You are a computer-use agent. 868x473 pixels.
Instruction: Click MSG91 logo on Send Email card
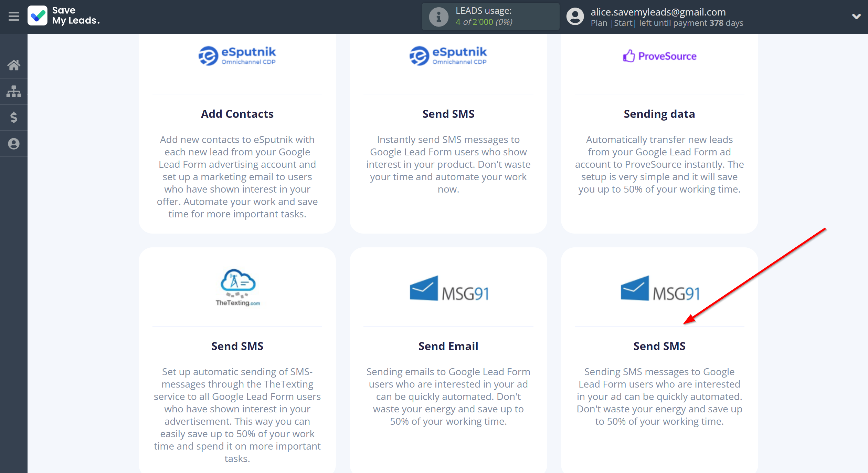pos(449,288)
